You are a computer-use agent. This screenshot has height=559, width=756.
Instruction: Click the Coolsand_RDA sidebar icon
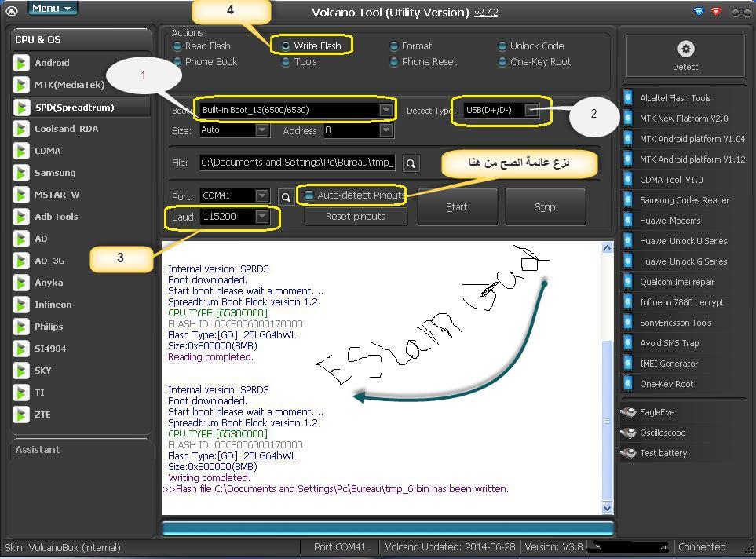[20, 129]
